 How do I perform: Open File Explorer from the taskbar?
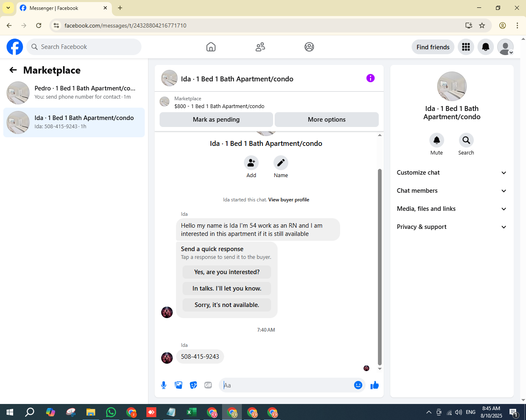click(x=91, y=412)
